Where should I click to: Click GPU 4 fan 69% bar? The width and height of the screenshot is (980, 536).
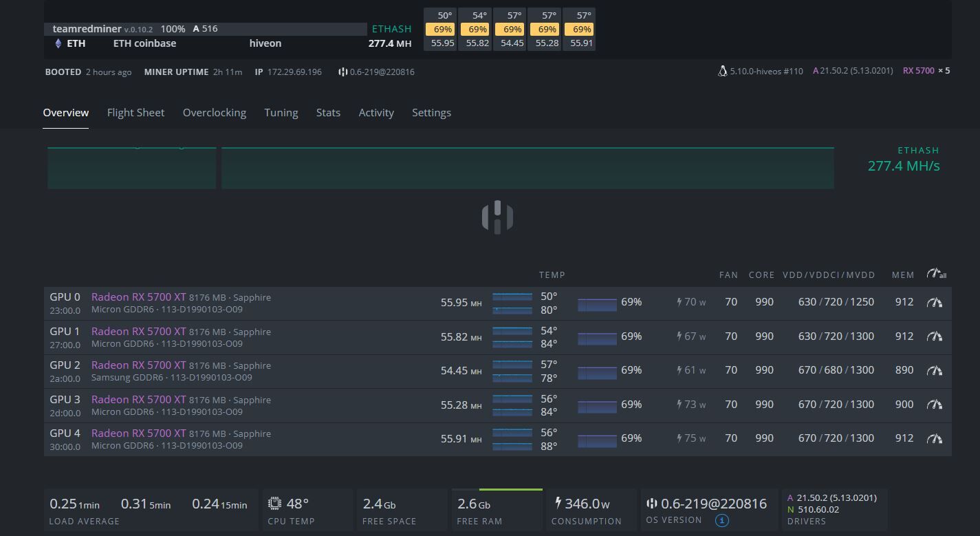click(597, 440)
